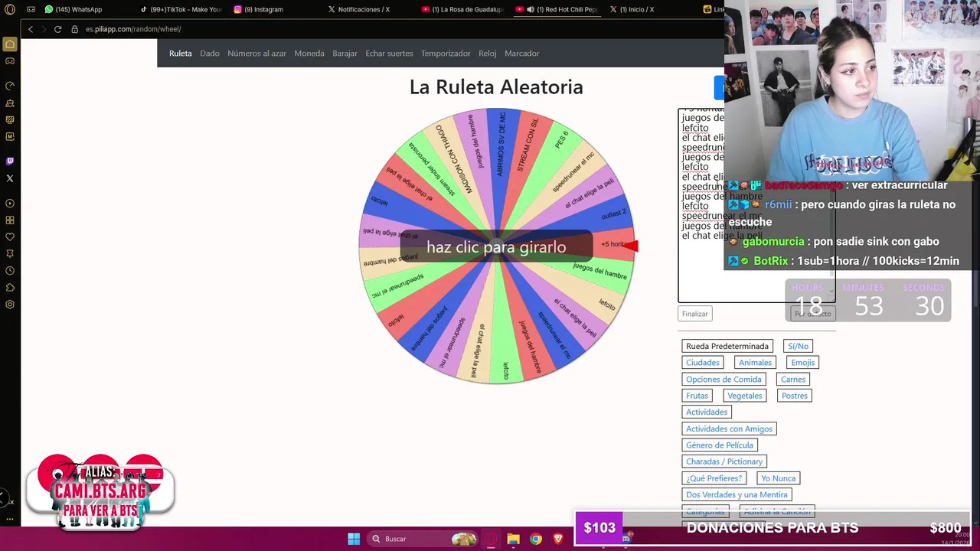The image size is (980, 551).
Task: Choose the Yo Nunca preset
Action: pos(779,478)
